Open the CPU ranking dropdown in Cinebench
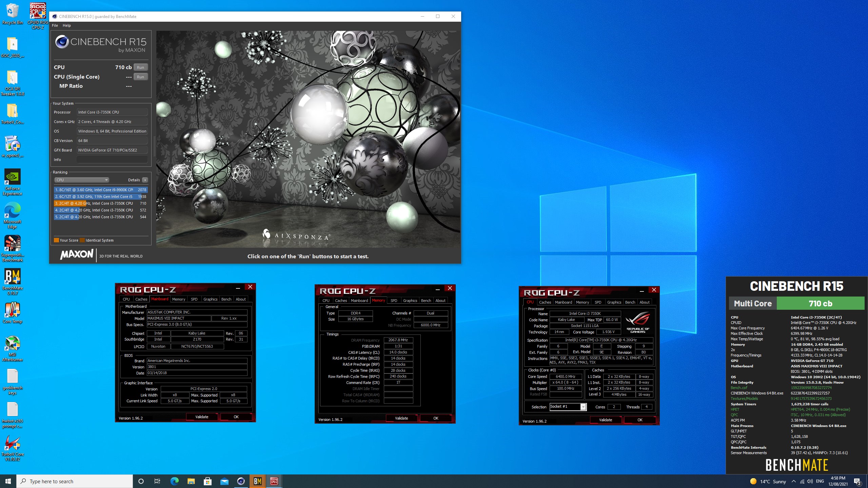The image size is (868, 488). pos(81,180)
